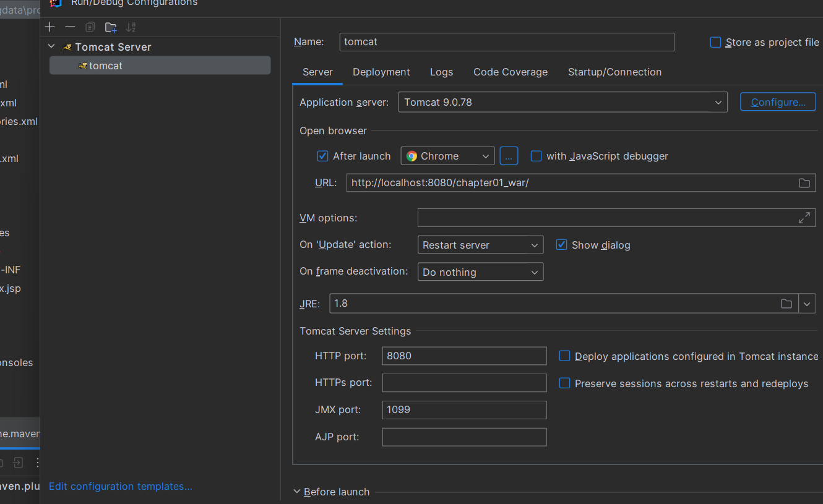Select the tomcat configuration entry
Image resolution: width=823 pixels, height=504 pixels.
click(x=160, y=66)
